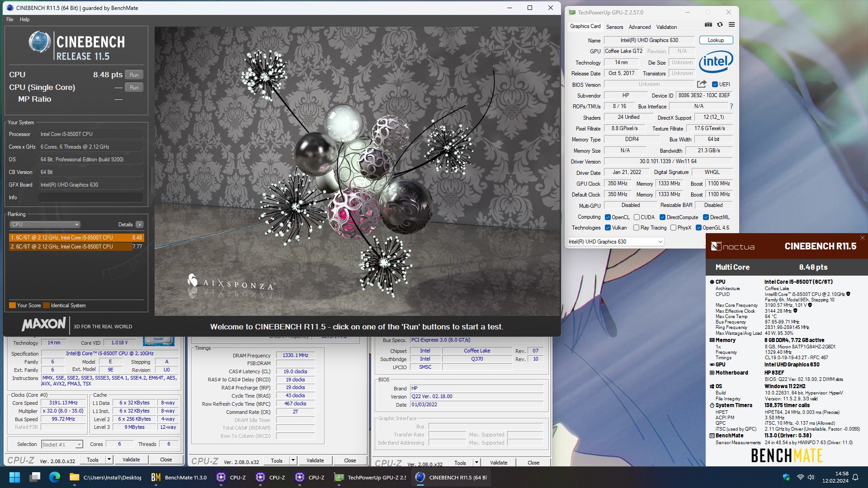This screenshot has width=868, height=488.
Task: Select ranking entry with score 8.48
Action: [76, 238]
